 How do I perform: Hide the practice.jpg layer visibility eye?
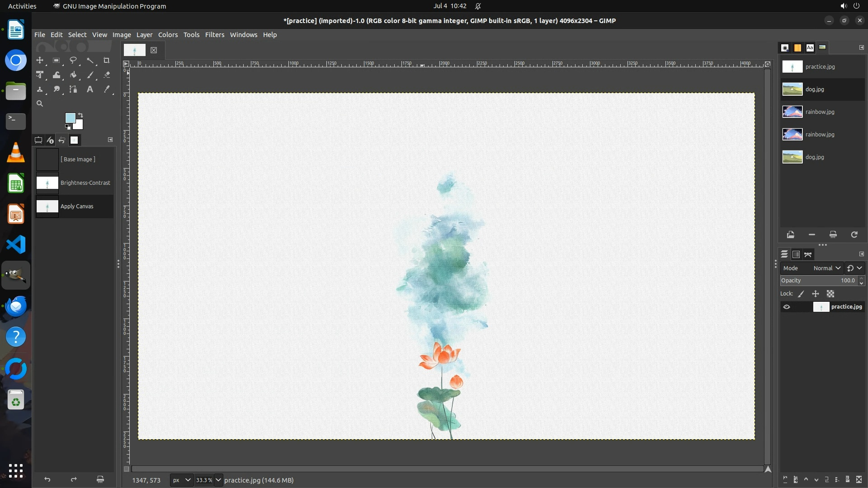[x=787, y=307]
